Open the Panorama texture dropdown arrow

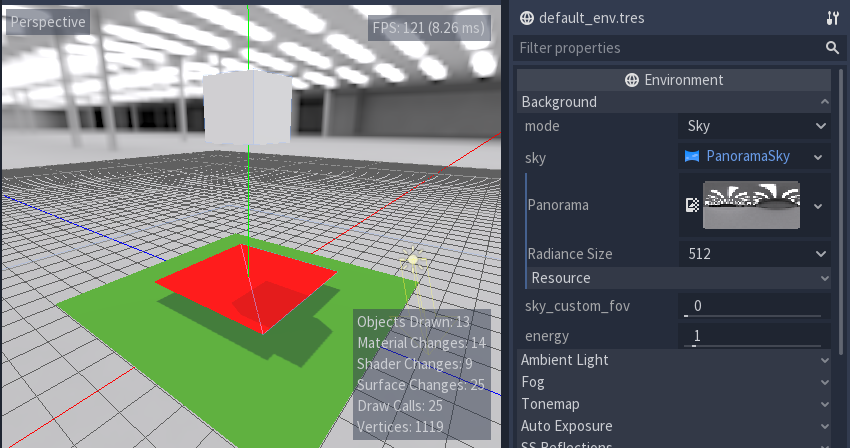818,206
